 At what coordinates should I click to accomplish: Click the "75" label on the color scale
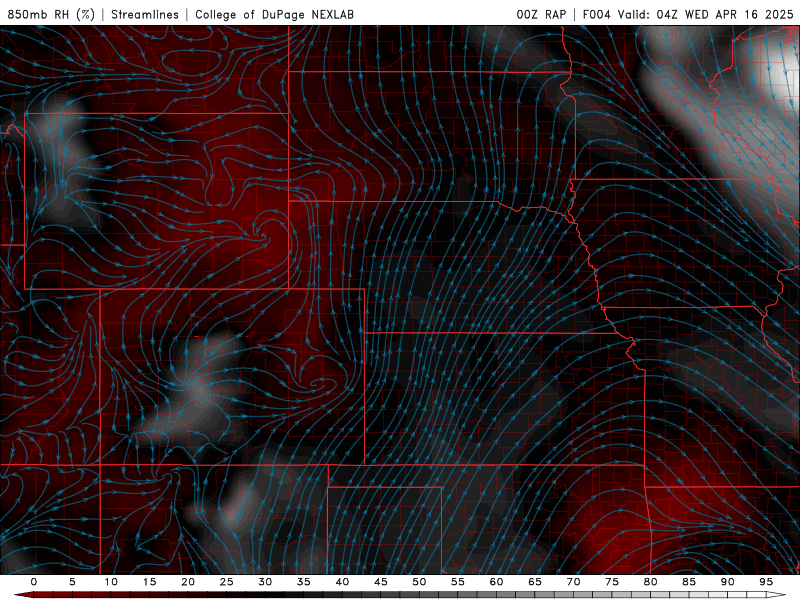click(x=612, y=582)
